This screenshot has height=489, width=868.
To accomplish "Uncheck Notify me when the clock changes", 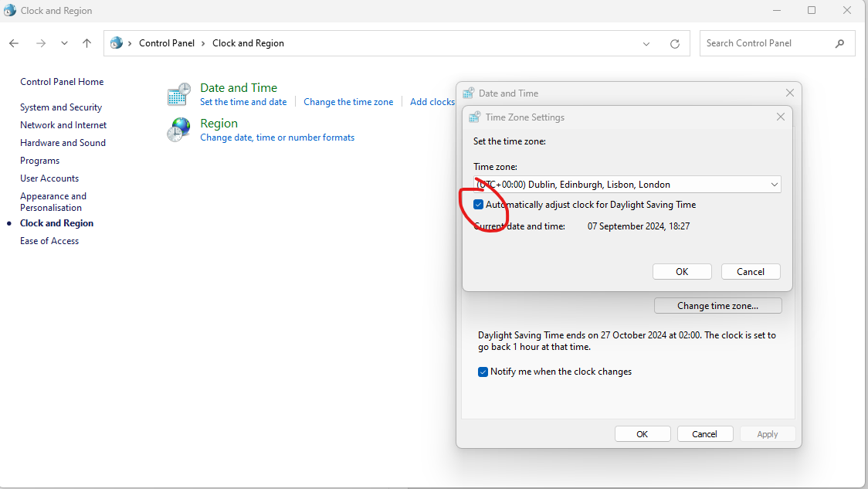I will (x=483, y=372).
